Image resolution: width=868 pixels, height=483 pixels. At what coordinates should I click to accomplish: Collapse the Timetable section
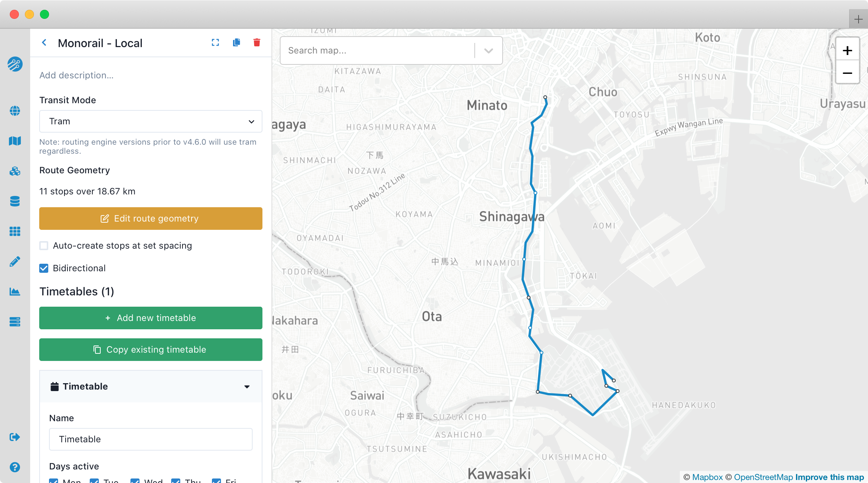[x=247, y=387]
